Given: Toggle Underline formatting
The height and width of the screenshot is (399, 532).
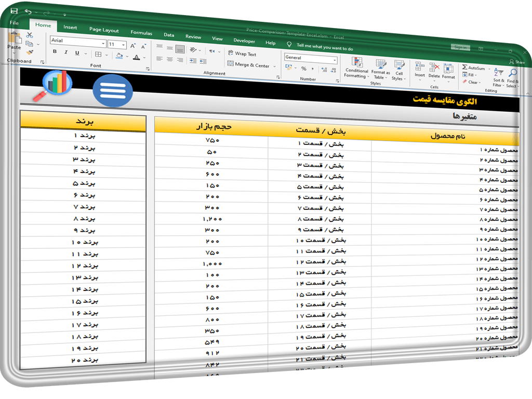Looking at the screenshot, I should (77, 53).
